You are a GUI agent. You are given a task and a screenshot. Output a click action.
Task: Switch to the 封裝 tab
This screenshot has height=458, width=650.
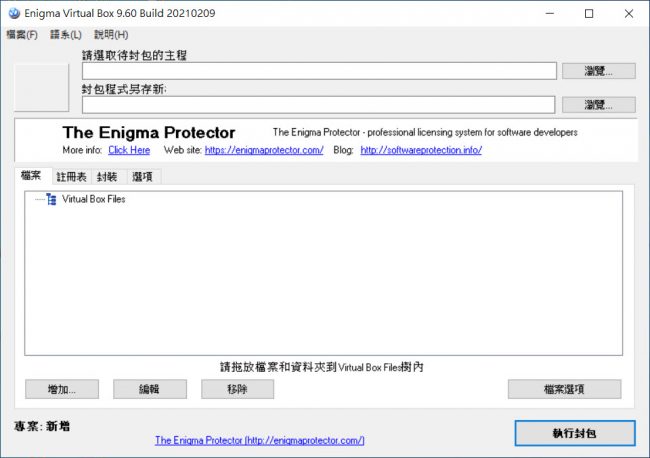[107, 177]
